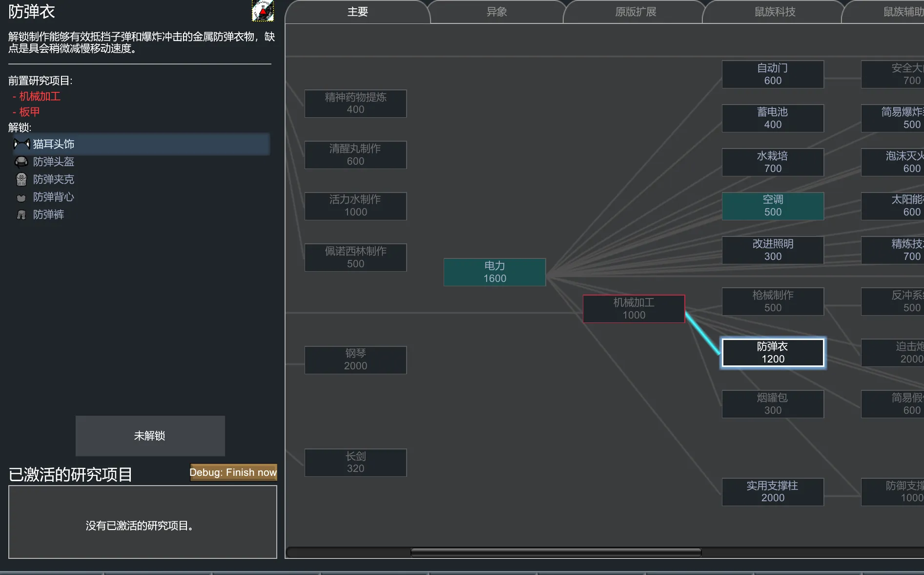924x575 pixels.
Task: Switch to the 异象 tab
Action: (496, 12)
